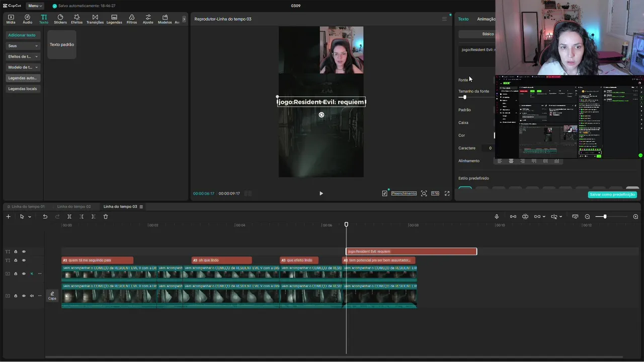Click the add timeline plus icon
Viewport: 644px width, 362px height.
pyautogui.click(x=8, y=217)
